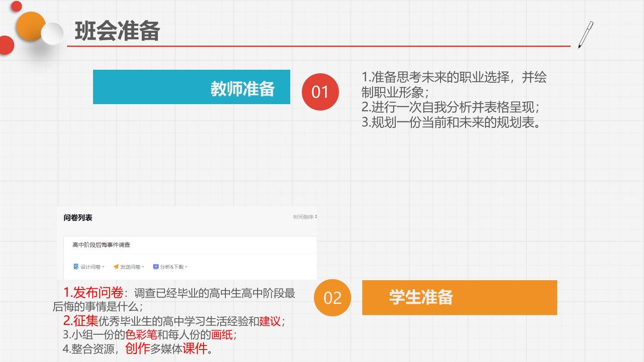Toggle the 时间倒序 sort order
This screenshot has width=644, height=362.
click(305, 217)
